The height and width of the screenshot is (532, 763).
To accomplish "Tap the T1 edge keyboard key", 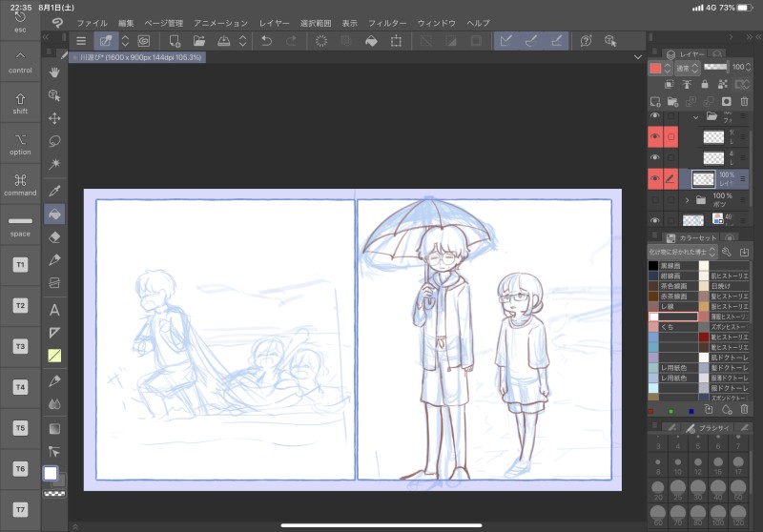I will [20, 264].
